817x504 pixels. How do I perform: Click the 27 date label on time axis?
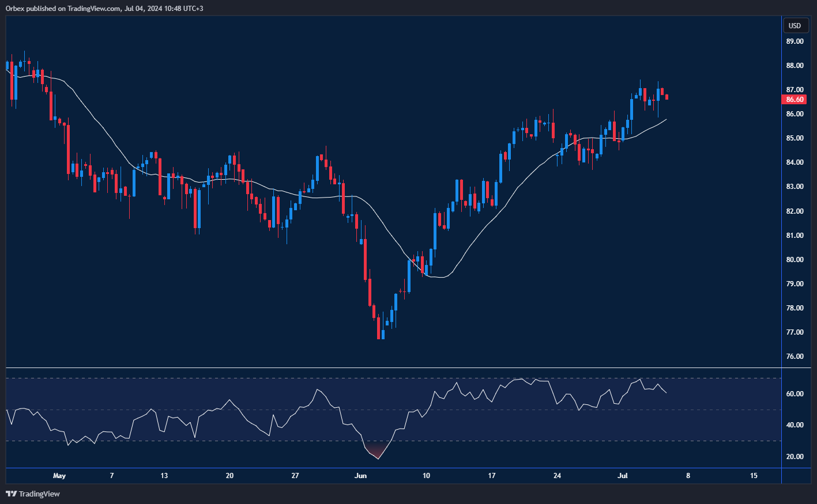point(295,476)
